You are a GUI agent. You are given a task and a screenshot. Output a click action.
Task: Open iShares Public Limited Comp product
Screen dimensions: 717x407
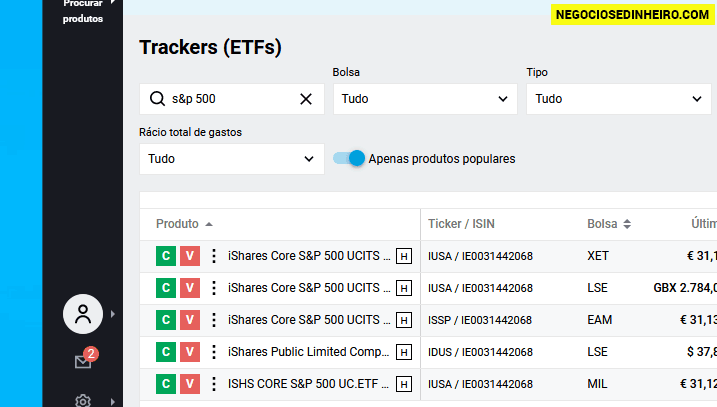[308, 352]
